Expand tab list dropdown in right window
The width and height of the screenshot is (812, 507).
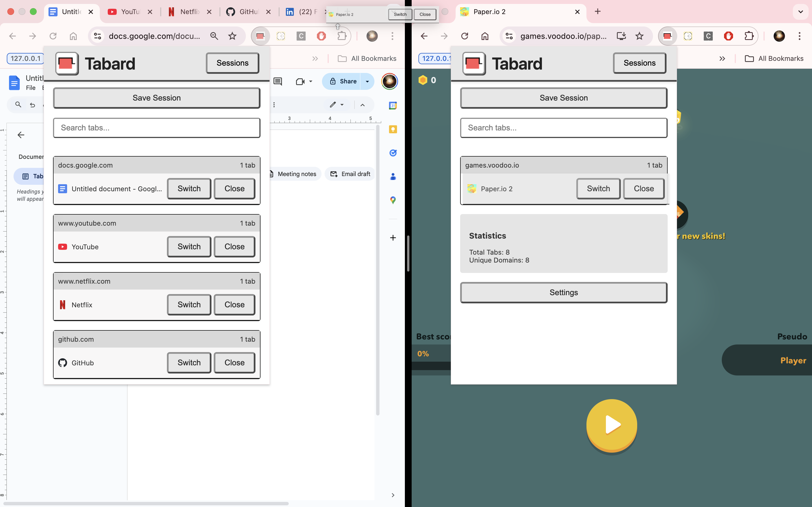tap(800, 12)
